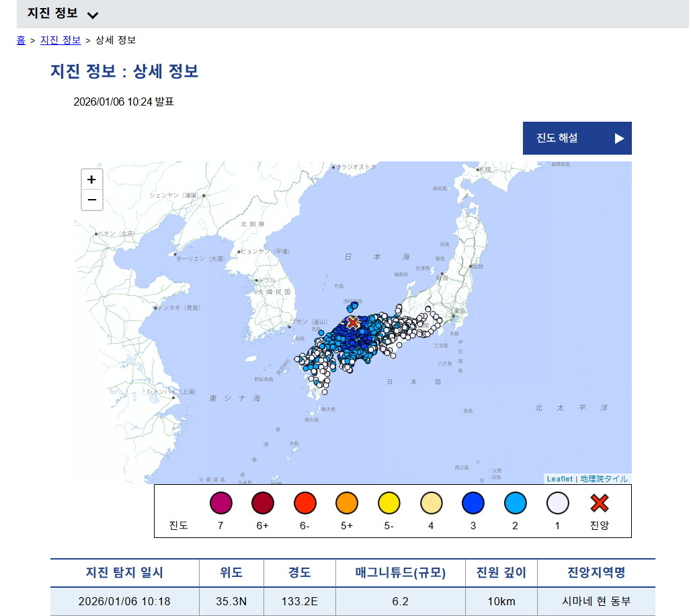Image resolution: width=691 pixels, height=616 pixels.
Task: Click the 위도 column header
Action: pos(231,572)
